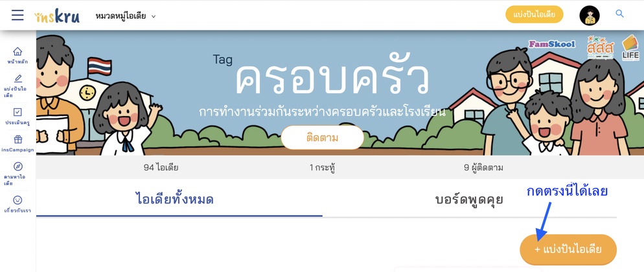Viewport: 644px width, 272px height.
Task: Open the search magnifier icon
Action: click(x=620, y=14)
